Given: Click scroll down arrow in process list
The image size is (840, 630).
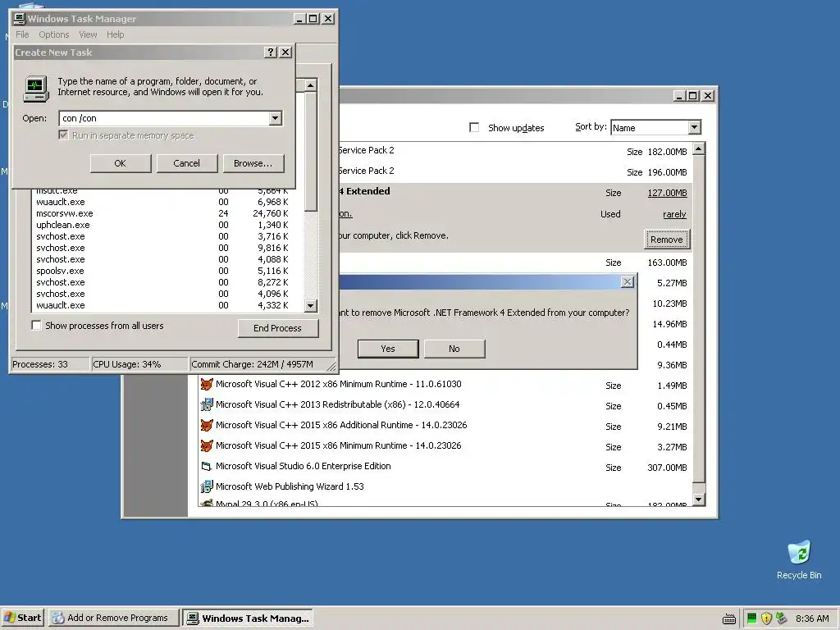Looking at the screenshot, I should tap(311, 306).
